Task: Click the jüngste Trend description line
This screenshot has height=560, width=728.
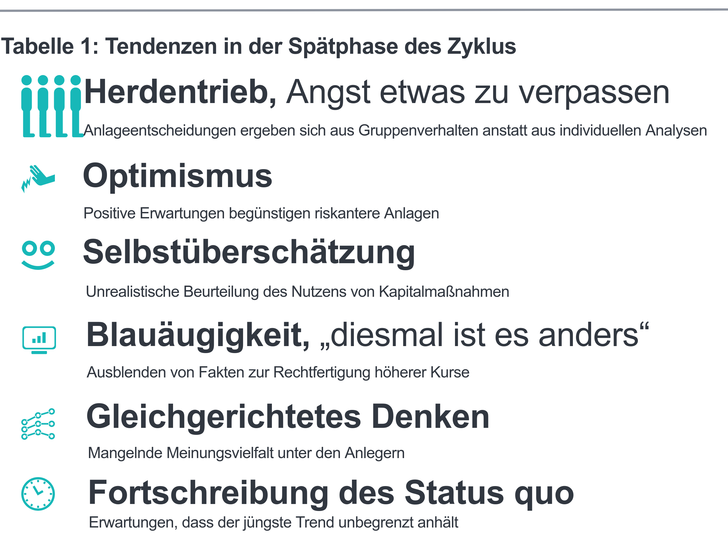Action: [274, 522]
